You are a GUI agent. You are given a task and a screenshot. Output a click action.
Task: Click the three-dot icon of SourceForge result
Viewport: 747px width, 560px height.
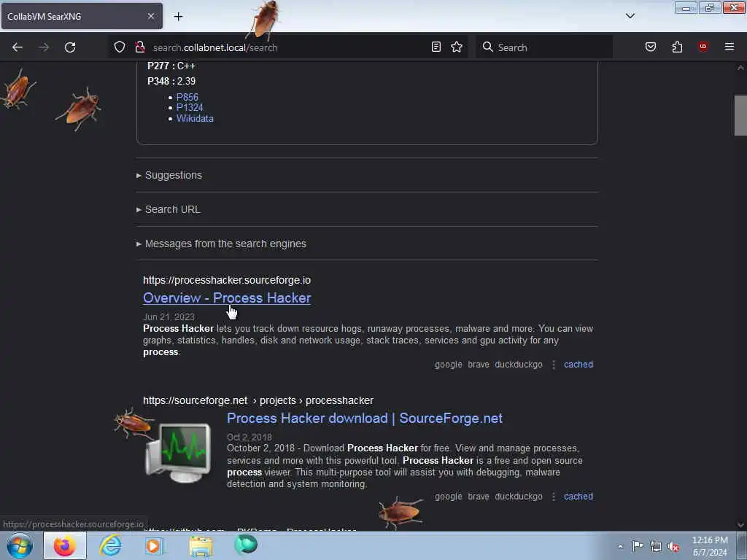point(553,496)
